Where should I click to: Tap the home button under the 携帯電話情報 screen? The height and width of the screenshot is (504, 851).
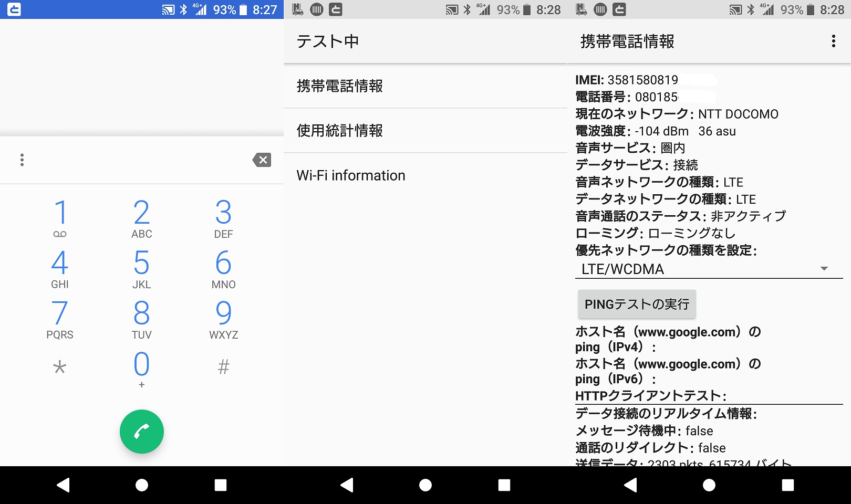pos(709,485)
